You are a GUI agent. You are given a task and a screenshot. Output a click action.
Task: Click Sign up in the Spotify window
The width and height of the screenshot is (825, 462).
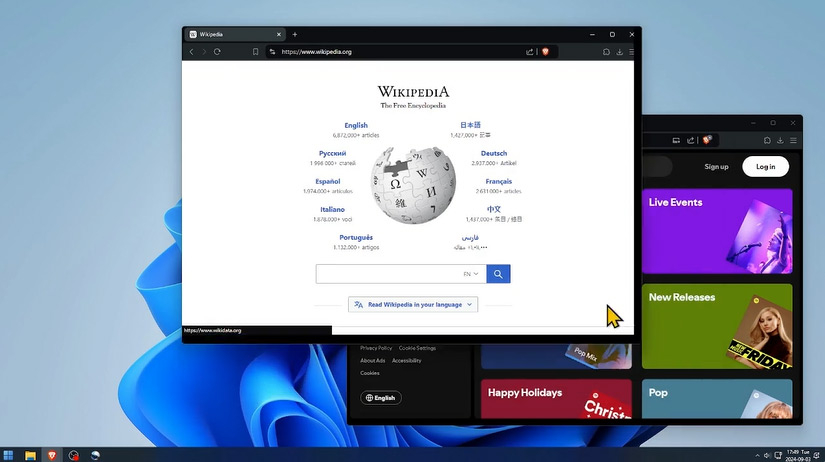716,166
